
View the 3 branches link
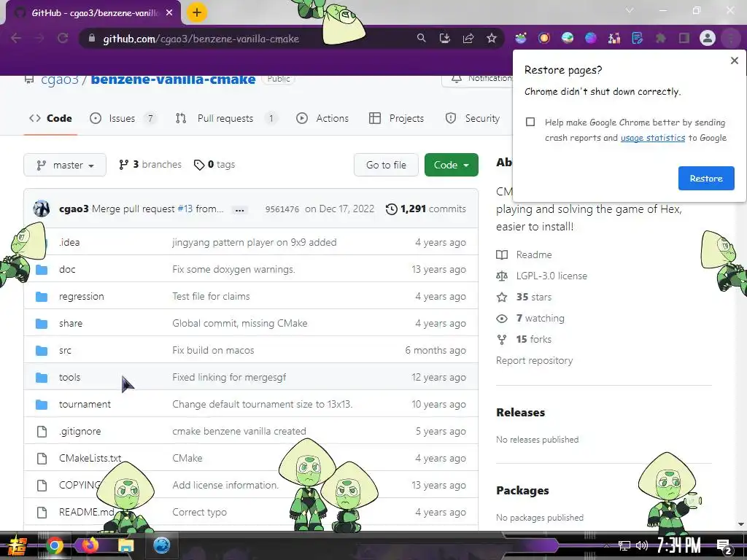[150, 164]
